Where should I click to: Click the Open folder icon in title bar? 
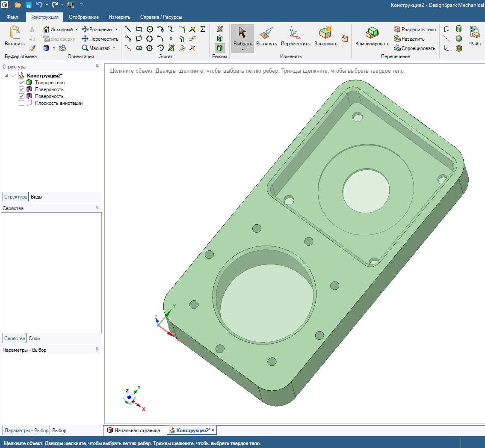click(18, 5)
